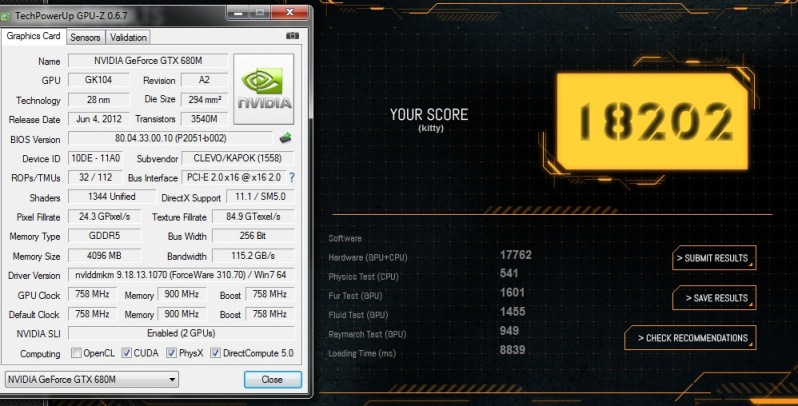This screenshot has height=406, width=798.
Task: Click the Memory Type field GDDR5
Action: coord(104,236)
